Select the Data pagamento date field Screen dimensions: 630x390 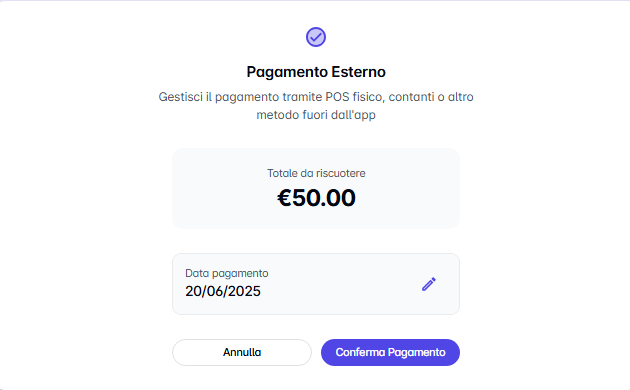(x=316, y=284)
